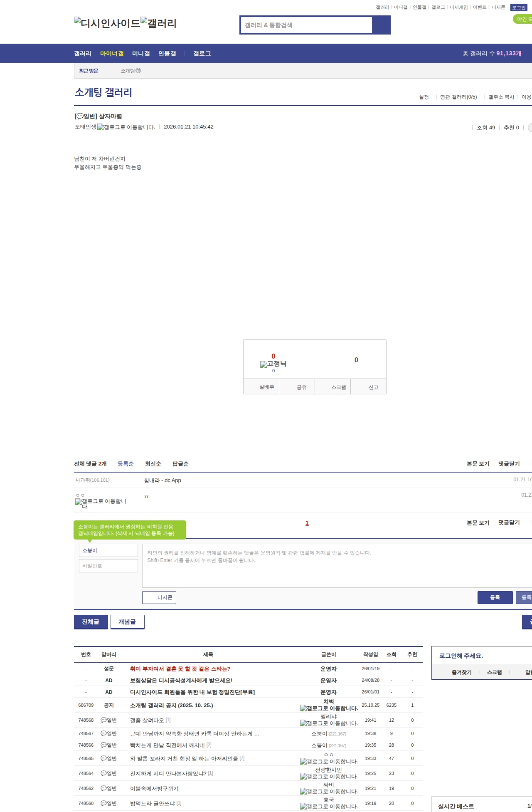Open 이벤트 link in the top utility menu
This screenshot has width=532, height=812.
[480, 7]
